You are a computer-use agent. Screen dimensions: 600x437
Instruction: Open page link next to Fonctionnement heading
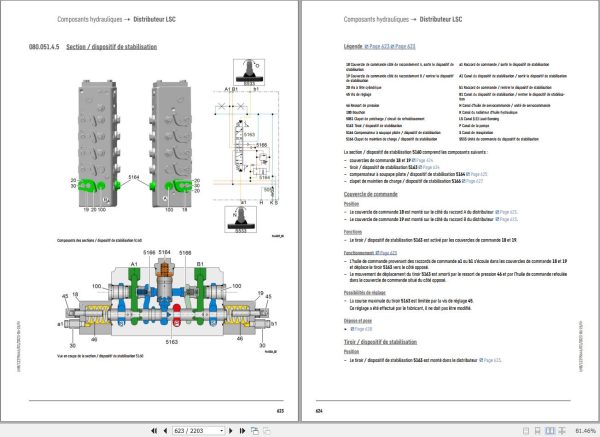pyautogui.click(x=386, y=253)
